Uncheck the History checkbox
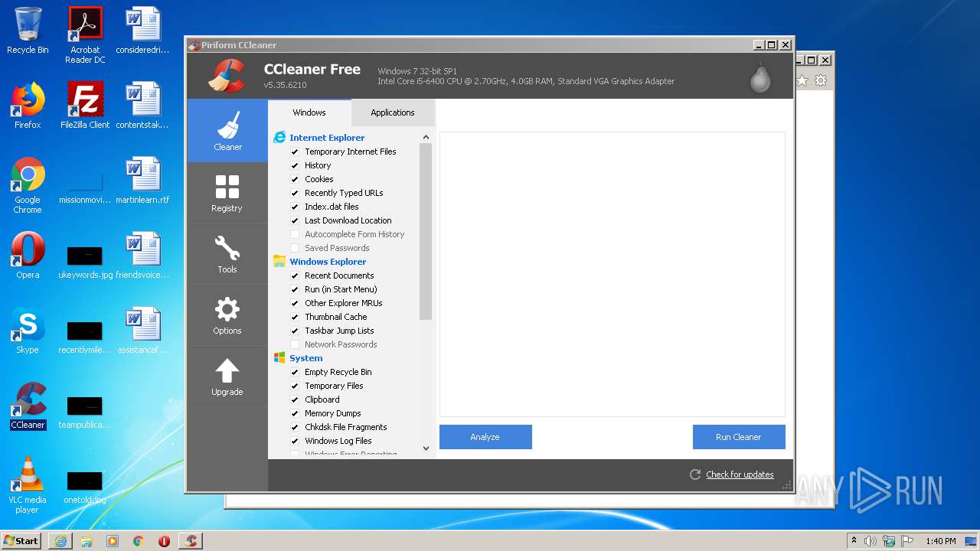The image size is (980, 551). [x=295, y=165]
